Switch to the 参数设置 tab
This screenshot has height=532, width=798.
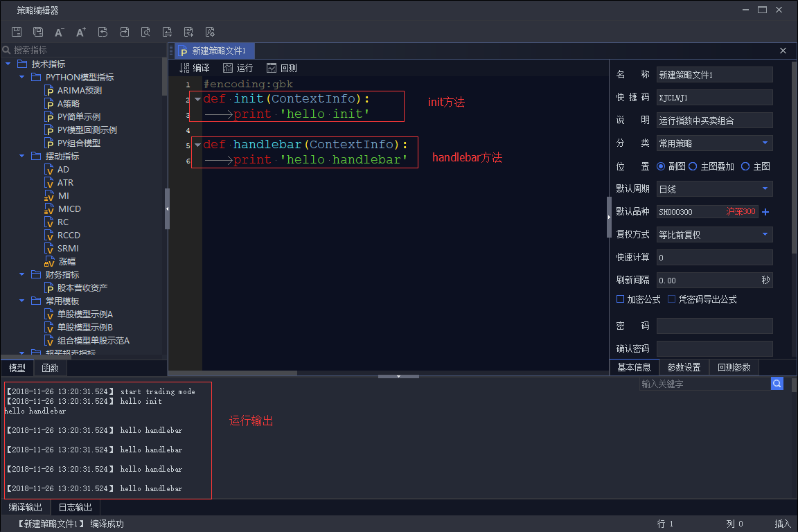[x=684, y=367]
